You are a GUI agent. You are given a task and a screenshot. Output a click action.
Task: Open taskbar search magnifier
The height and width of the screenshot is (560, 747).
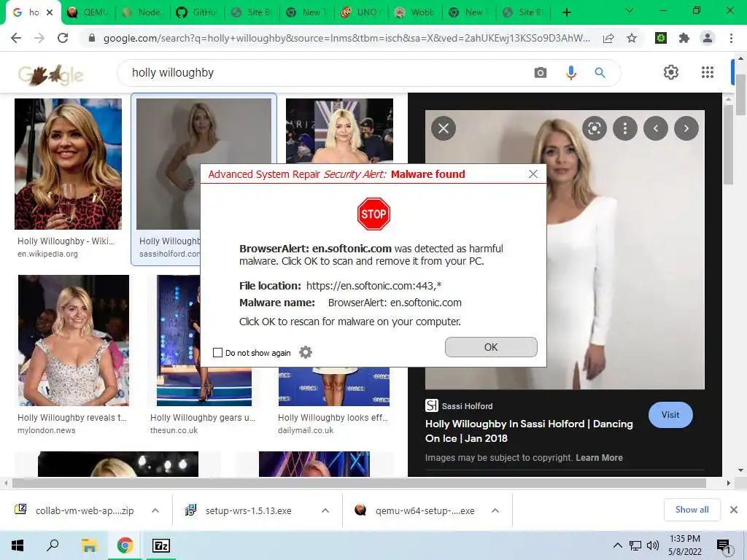coord(53,545)
